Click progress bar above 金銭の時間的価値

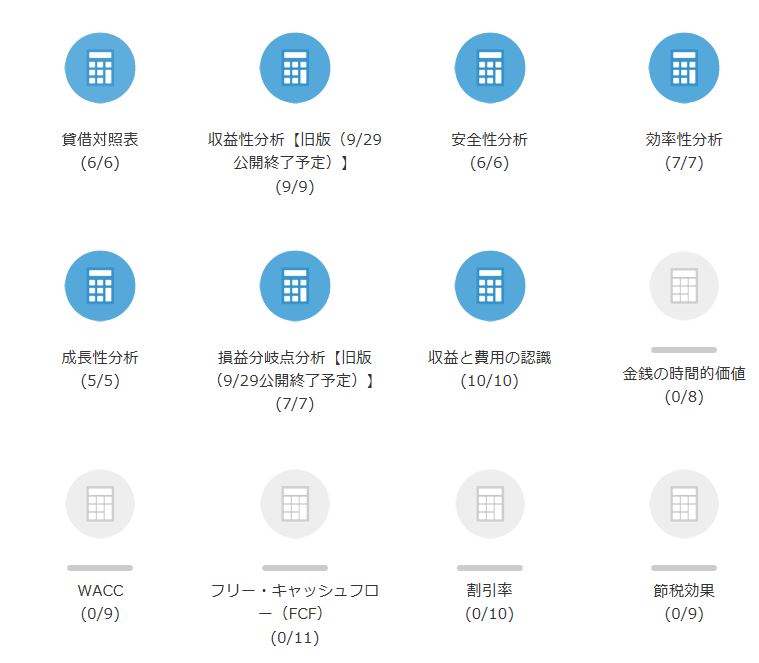pos(684,350)
